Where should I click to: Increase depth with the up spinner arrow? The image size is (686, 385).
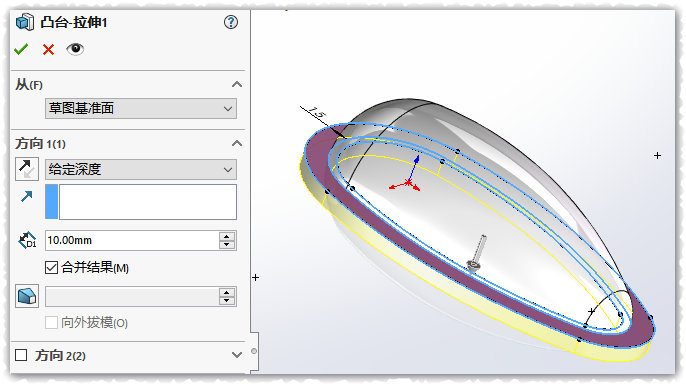(227, 236)
